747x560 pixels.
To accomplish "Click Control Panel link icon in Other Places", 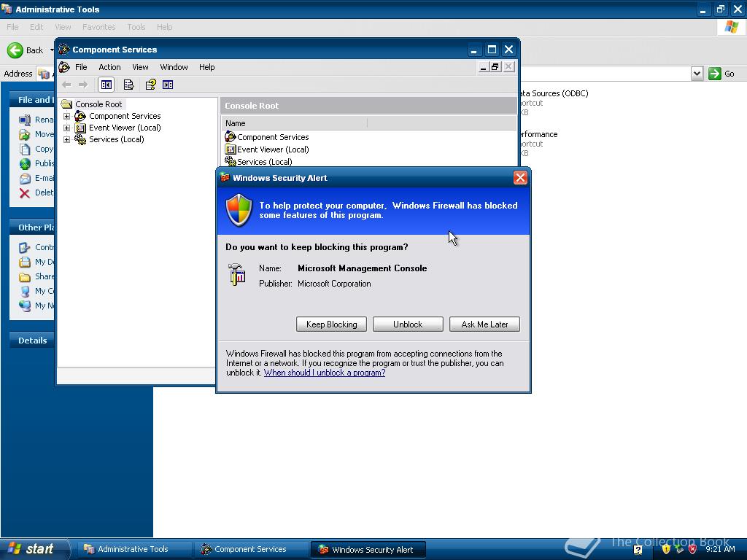I will pos(25,248).
